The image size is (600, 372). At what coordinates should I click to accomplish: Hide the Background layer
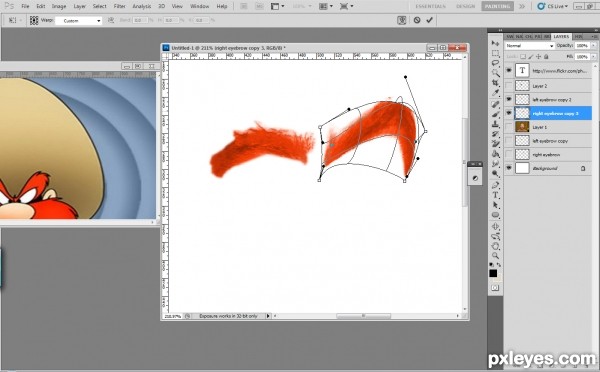click(x=509, y=168)
